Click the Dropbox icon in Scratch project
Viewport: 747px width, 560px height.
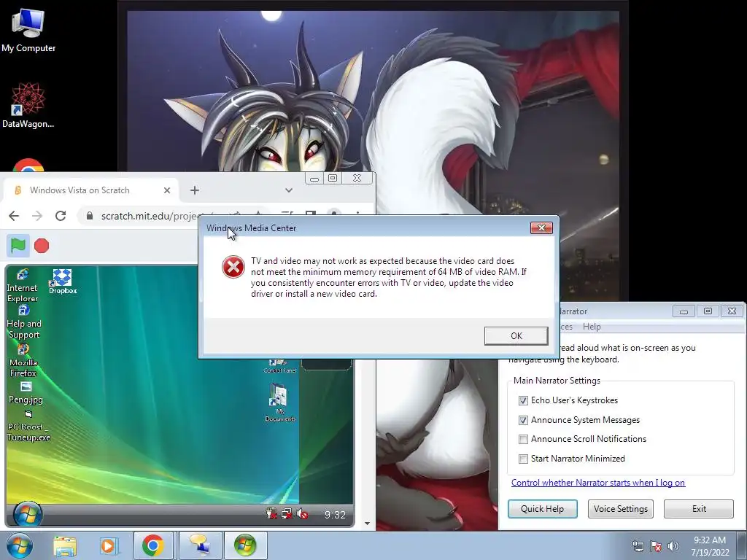63,281
